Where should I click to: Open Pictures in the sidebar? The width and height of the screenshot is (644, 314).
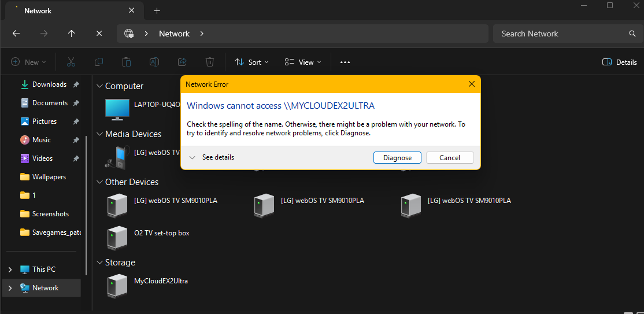[x=45, y=121]
